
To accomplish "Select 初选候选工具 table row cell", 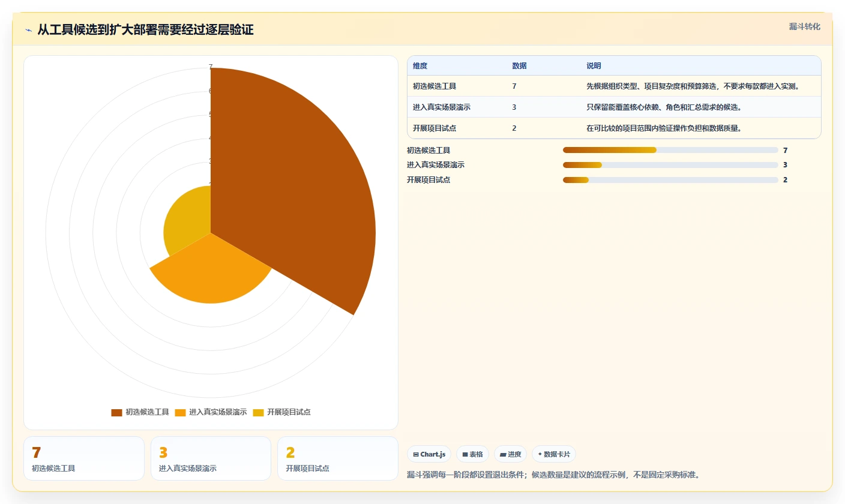I will [435, 86].
